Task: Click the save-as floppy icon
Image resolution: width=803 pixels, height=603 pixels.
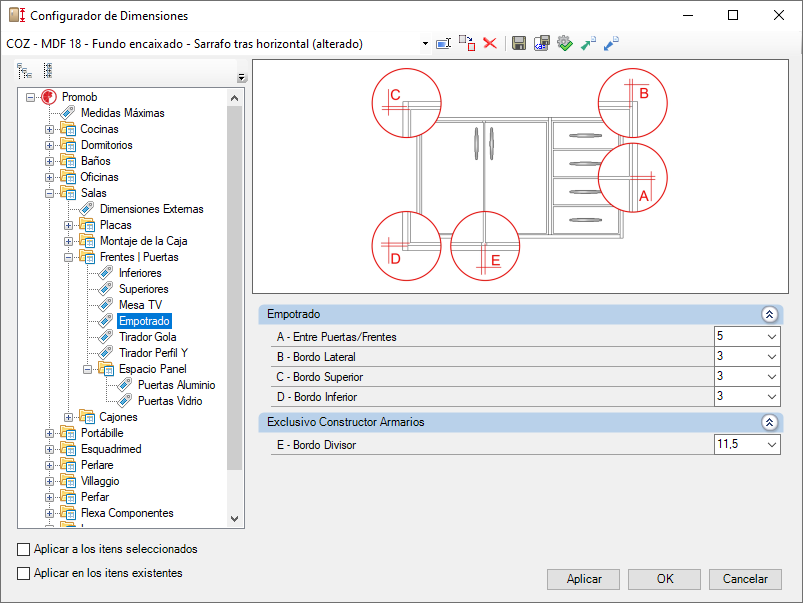Action: [x=542, y=44]
